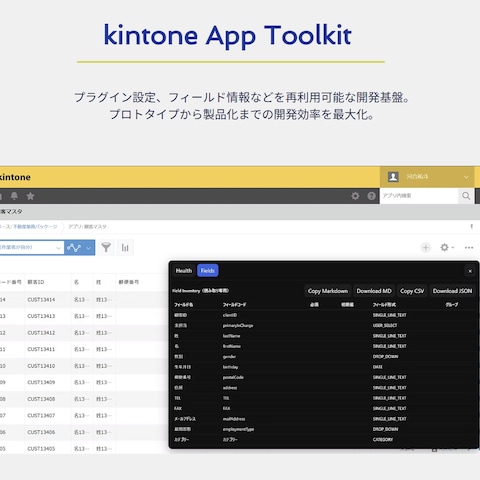Select the CUST13405 cell

pos(41,449)
